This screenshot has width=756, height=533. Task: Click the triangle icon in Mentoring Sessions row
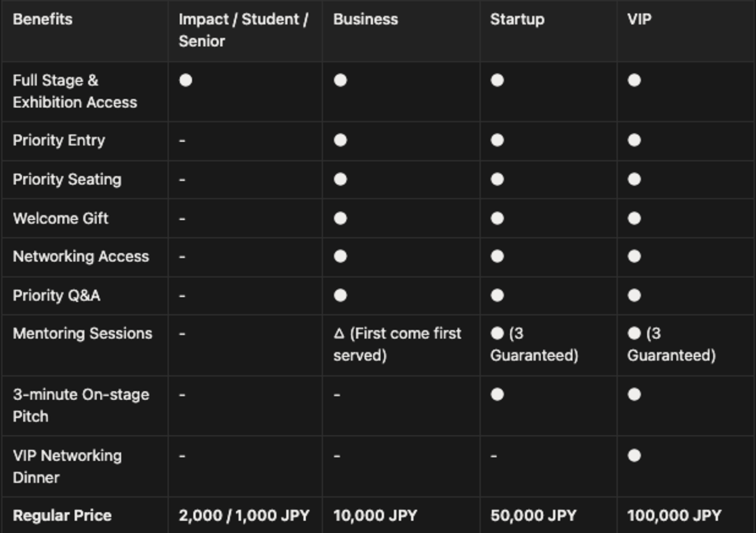click(339, 334)
